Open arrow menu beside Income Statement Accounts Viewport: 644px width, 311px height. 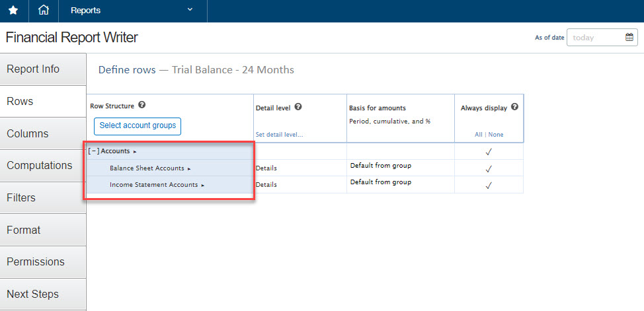point(203,186)
